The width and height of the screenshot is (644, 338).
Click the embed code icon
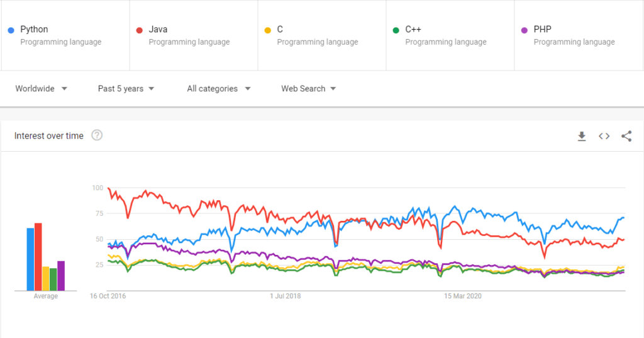point(604,136)
